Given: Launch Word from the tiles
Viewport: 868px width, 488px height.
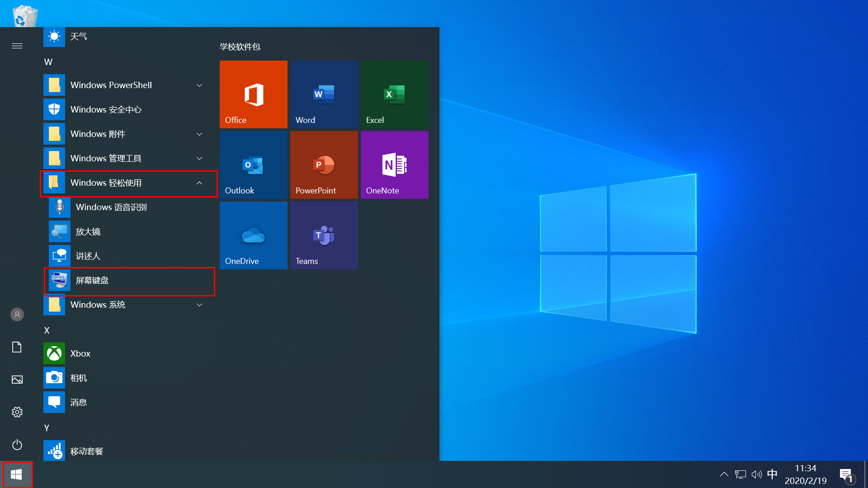Looking at the screenshot, I should (x=324, y=94).
